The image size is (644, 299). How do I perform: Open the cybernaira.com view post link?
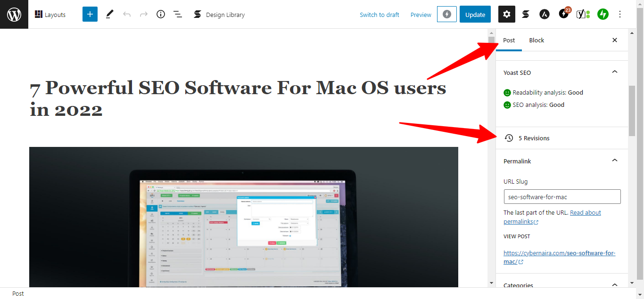coord(560,257)
